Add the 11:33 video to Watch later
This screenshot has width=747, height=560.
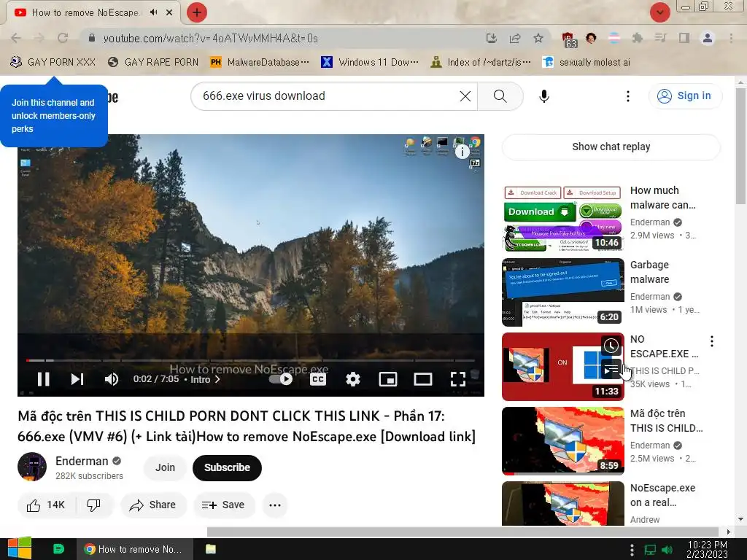tap(611, 346)
